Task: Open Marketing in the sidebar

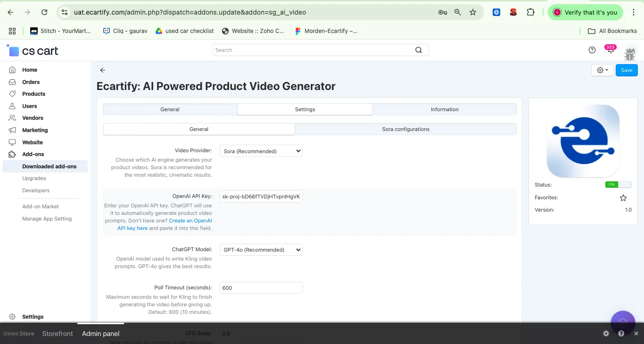Action: point(35,130)
